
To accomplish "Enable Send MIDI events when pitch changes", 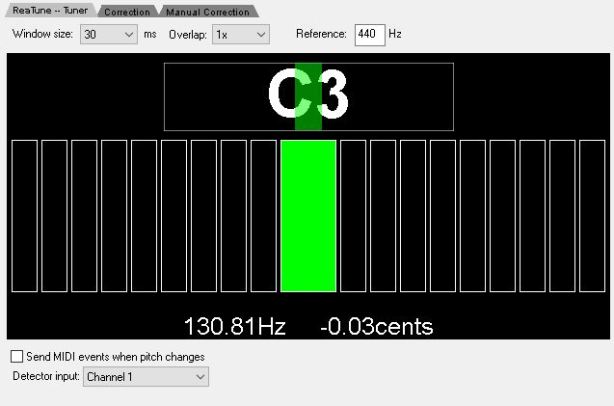I will (17, 357).
